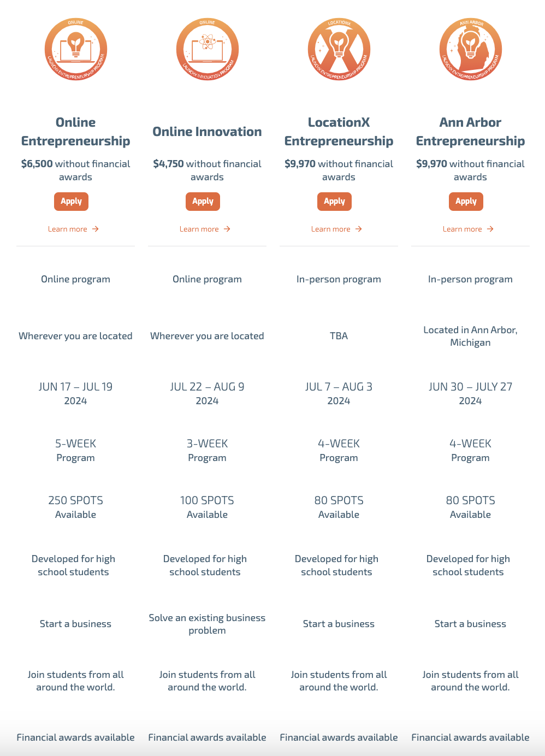Click the Online Entrepreneurship program badge icon
This screenshot has width=545, height=756.
tap(75, 49)
